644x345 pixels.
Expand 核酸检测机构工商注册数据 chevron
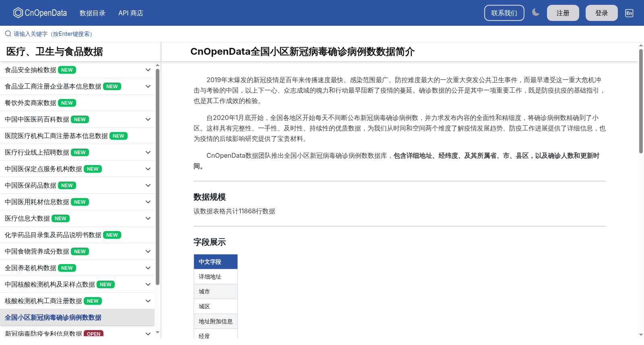(x=148, y=301)
